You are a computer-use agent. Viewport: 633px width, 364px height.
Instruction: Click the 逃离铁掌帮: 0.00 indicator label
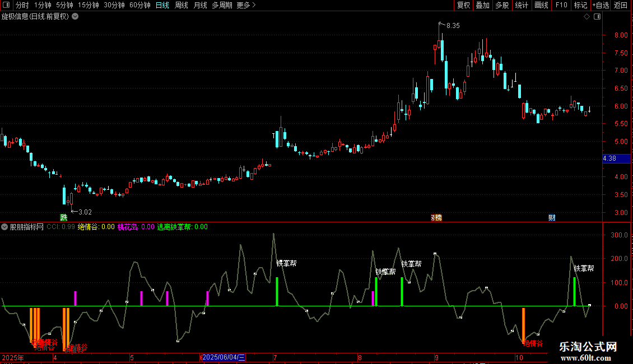(x=183, y=227)
